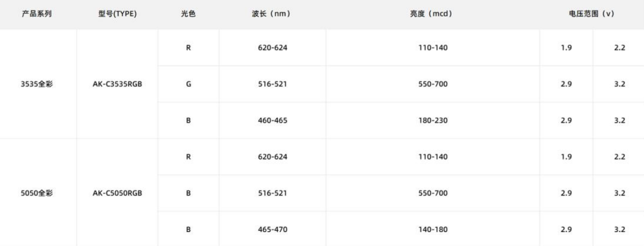Click the 电压范围 (v) column header

pos(591,14)
